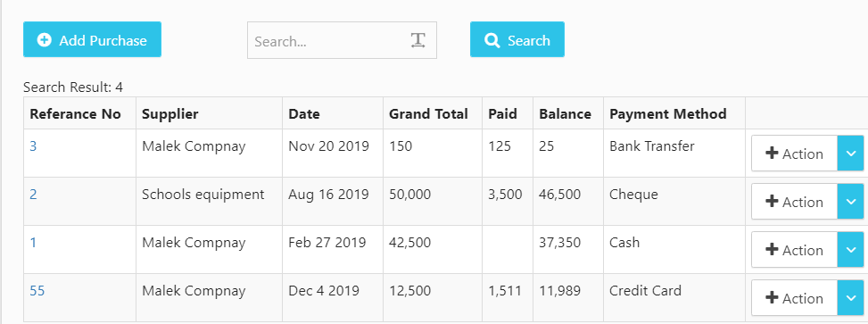Expand Action dropdown arrow for Credit Card row

tap(850, 298)
